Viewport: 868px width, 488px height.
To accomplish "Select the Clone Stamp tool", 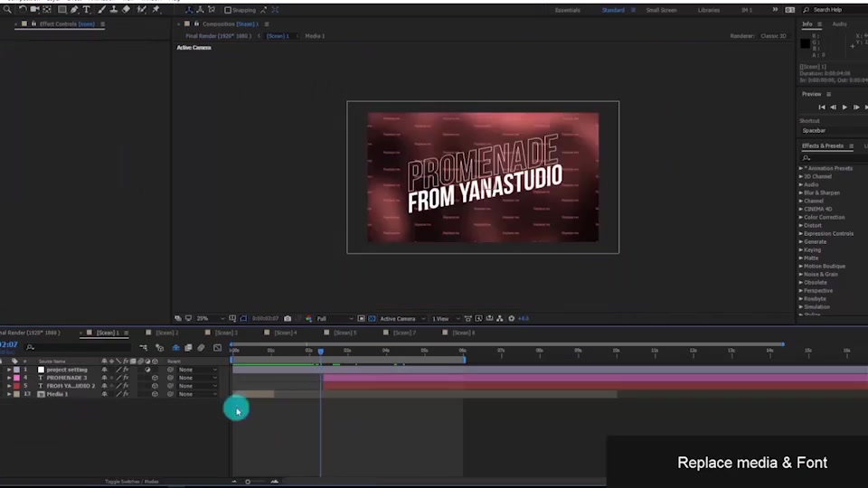I will pos(114,9).
